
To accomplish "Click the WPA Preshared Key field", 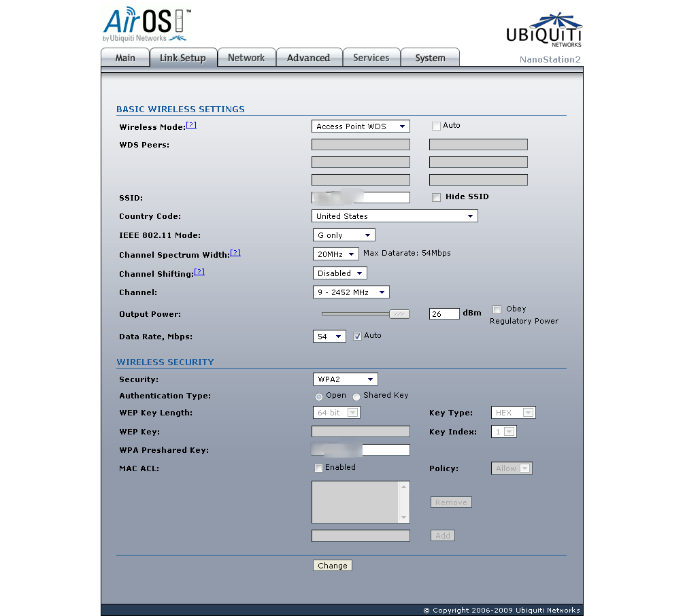I will 361,449.
